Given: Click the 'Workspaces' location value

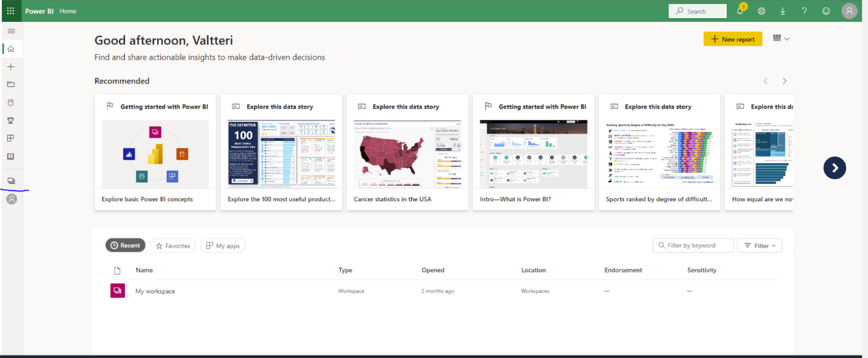Looking at the screenshot, I should click(535, 291).
